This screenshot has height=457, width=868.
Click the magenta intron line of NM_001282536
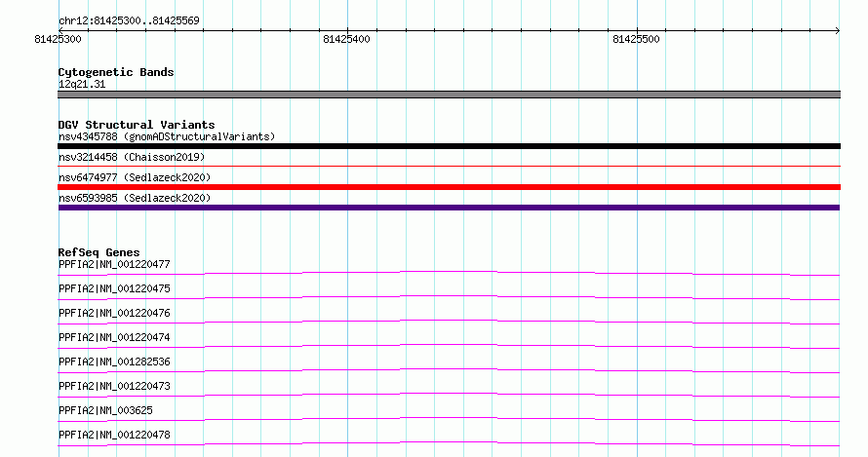click(x=449, y=369)
